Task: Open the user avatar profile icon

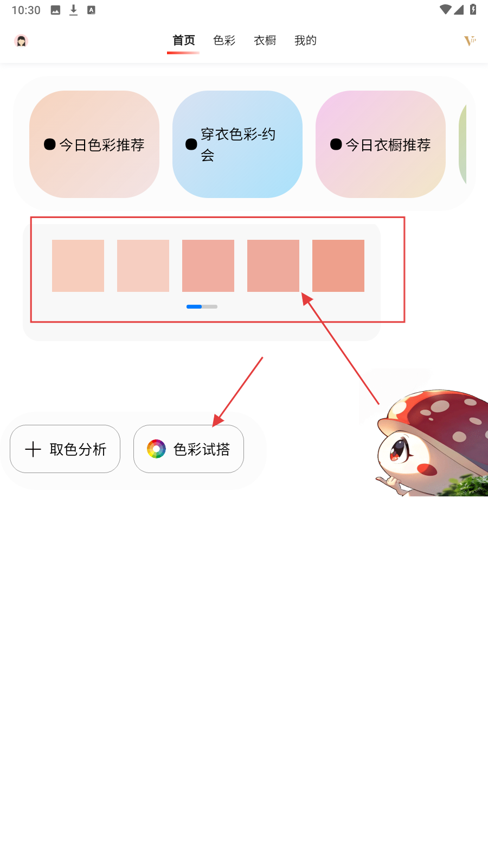Action: click(21, 41)
